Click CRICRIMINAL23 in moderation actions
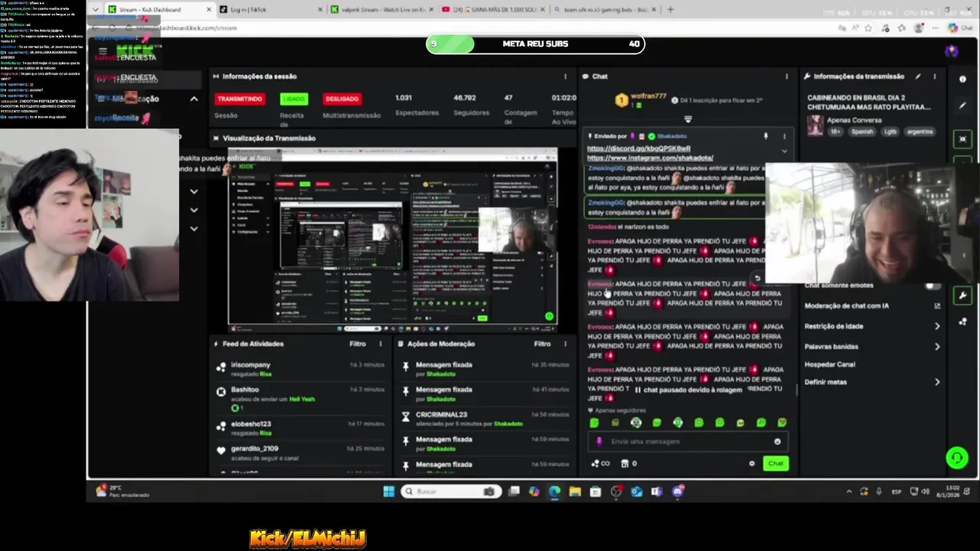Viewport: 980px width, 551px height. pyautogui.click(x=442, y=415)
